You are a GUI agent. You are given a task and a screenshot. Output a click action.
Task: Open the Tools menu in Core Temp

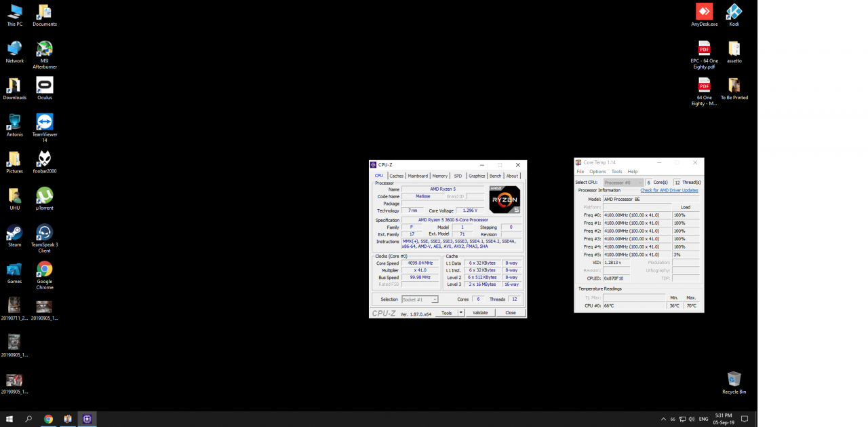[616, 172]
